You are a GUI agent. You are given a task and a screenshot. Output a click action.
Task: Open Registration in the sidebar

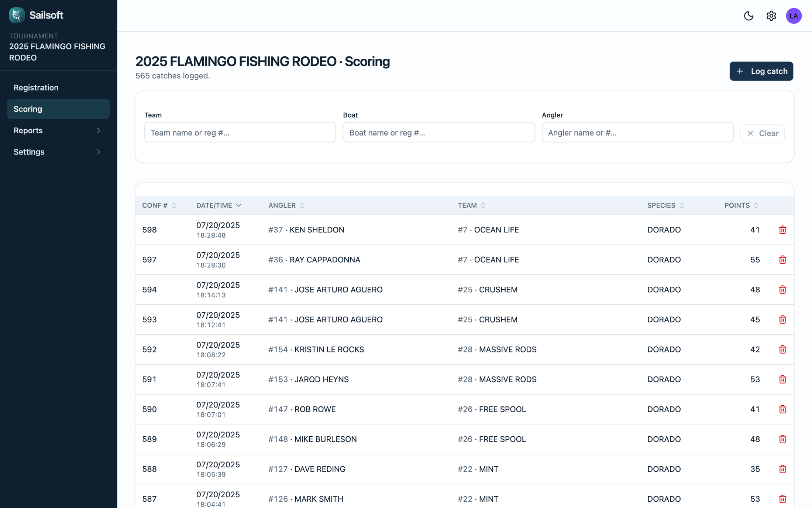pyautogui.click(x=58, y=88)
